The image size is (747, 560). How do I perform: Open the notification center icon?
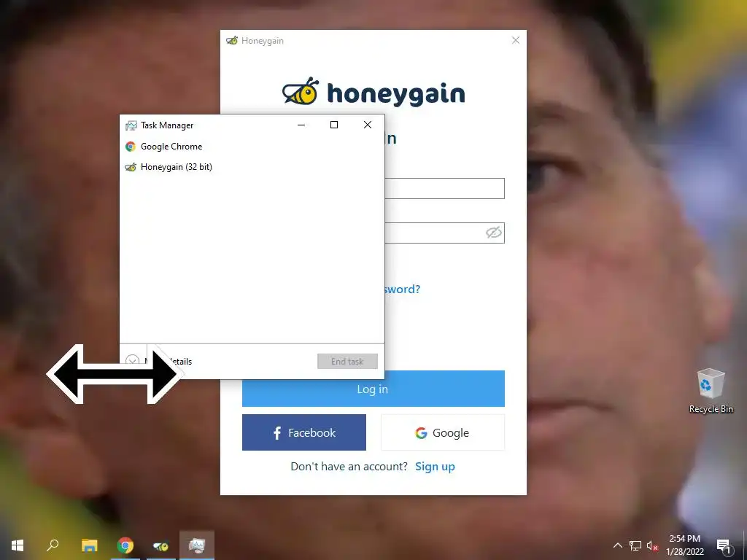[x=724, y=545]
